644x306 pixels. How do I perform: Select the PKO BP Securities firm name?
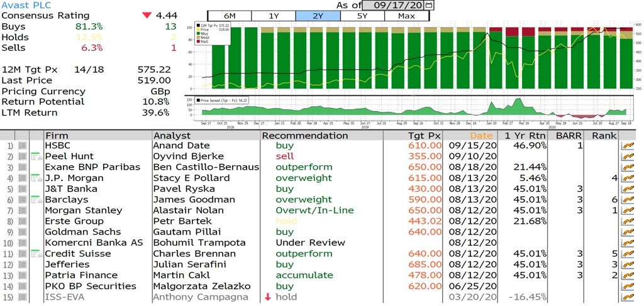pyautogui.click(x=91, y=286)
